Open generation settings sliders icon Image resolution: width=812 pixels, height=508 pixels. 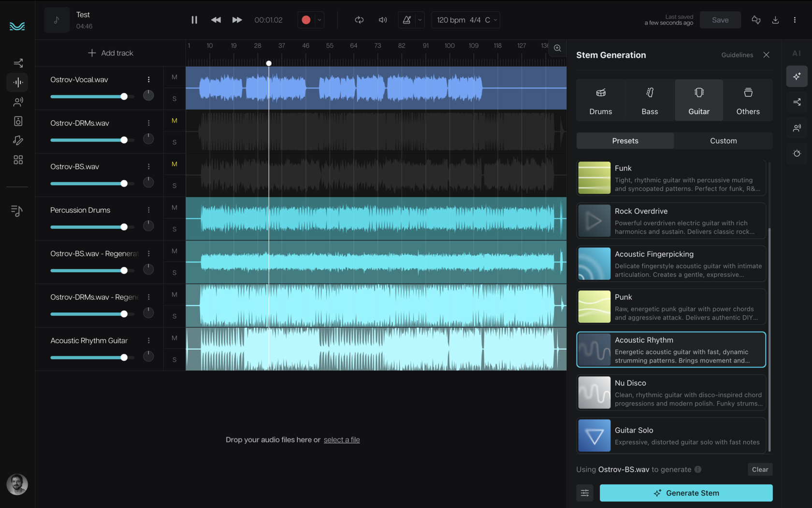[x=585, y=493]
